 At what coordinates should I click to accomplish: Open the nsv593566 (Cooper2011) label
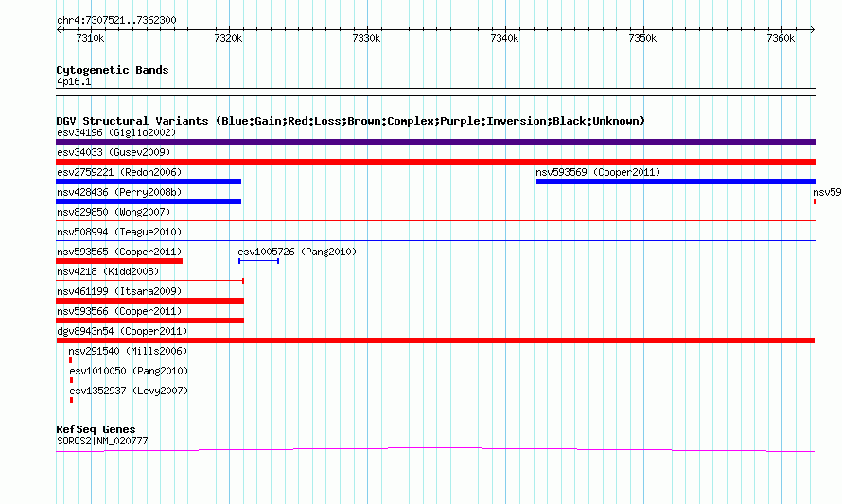119,311
